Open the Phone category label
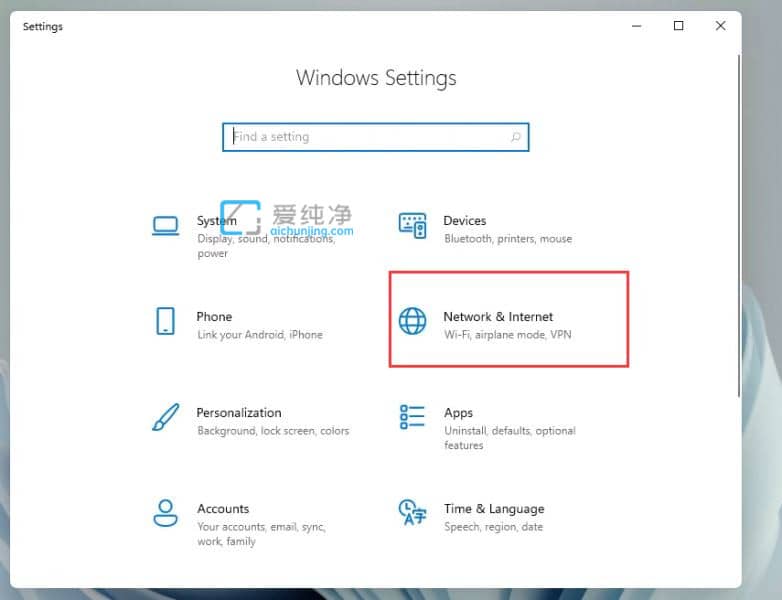This screenshot has width=782, height=600. [214, 317]
